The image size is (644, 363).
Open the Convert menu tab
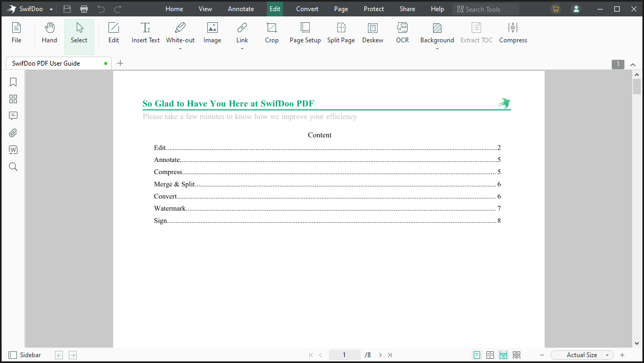pyautogui.click(x=307, y=9)
